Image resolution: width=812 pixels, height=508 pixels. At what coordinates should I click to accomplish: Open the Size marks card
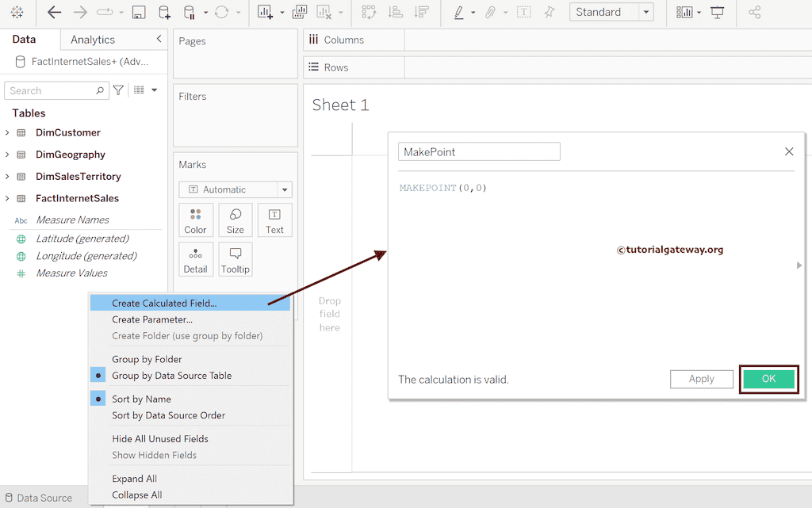click(236, 220)
